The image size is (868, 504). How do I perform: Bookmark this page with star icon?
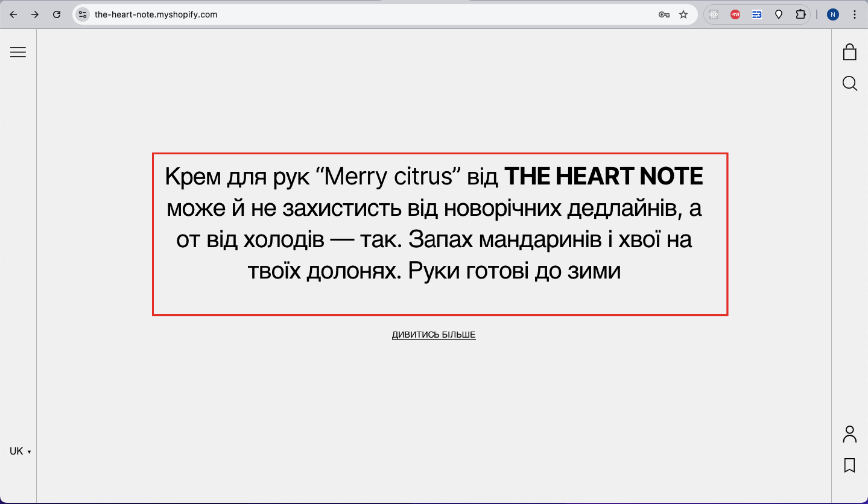(x=683, y=14)
